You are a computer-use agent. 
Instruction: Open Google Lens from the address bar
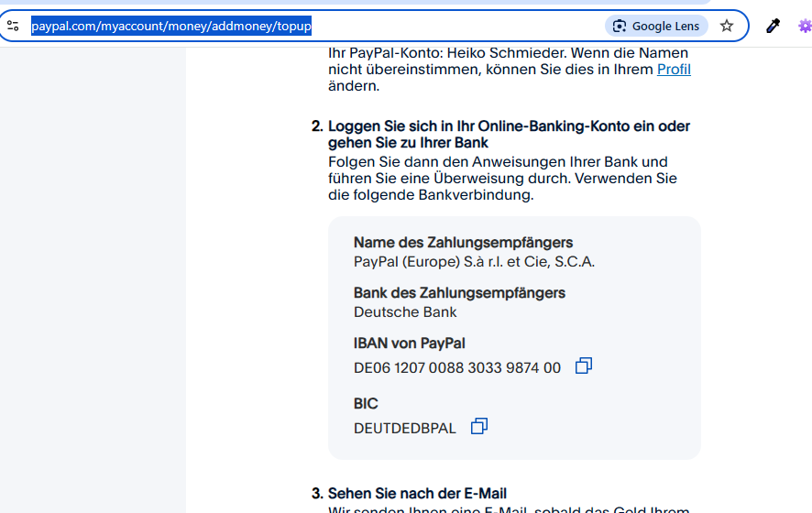pos(656,26)
